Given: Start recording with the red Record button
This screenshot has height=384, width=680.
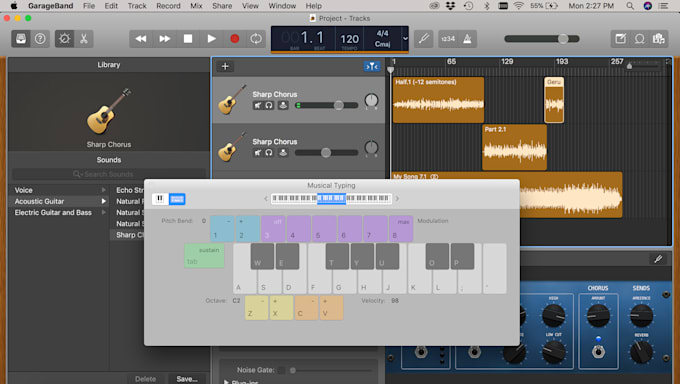Looking at the screenshot, I should [x=235, y=39].
